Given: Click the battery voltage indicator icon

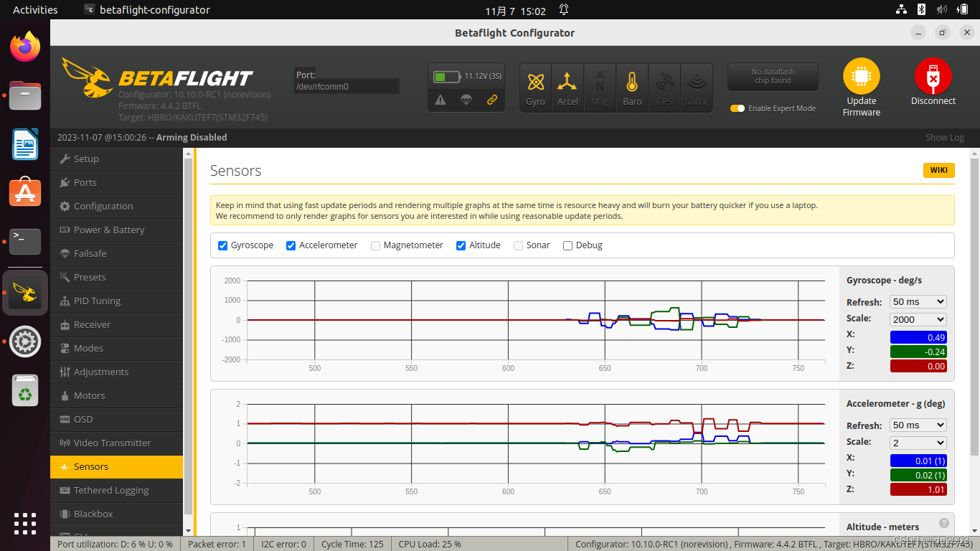Looking at the screenshot, I should pyautogui.click(x=448, y=76).
